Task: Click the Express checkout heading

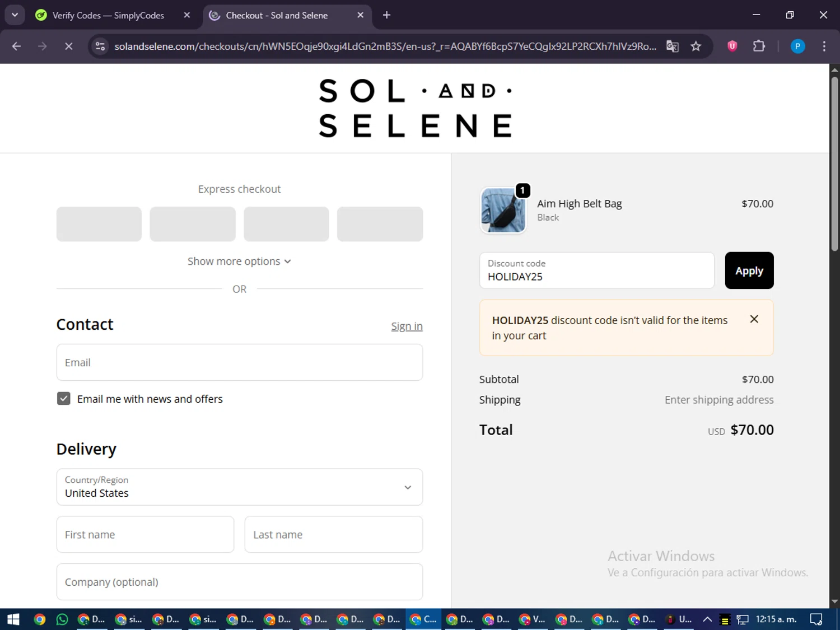Action: [x=239, y=189]
